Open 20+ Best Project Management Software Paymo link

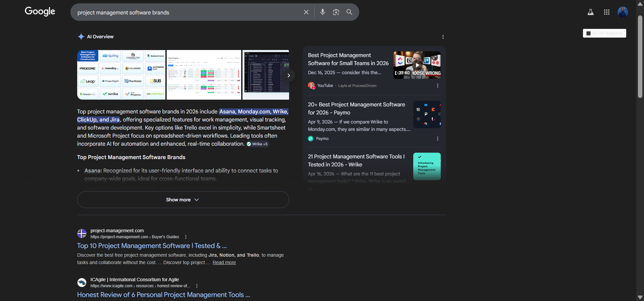(356, 108)
